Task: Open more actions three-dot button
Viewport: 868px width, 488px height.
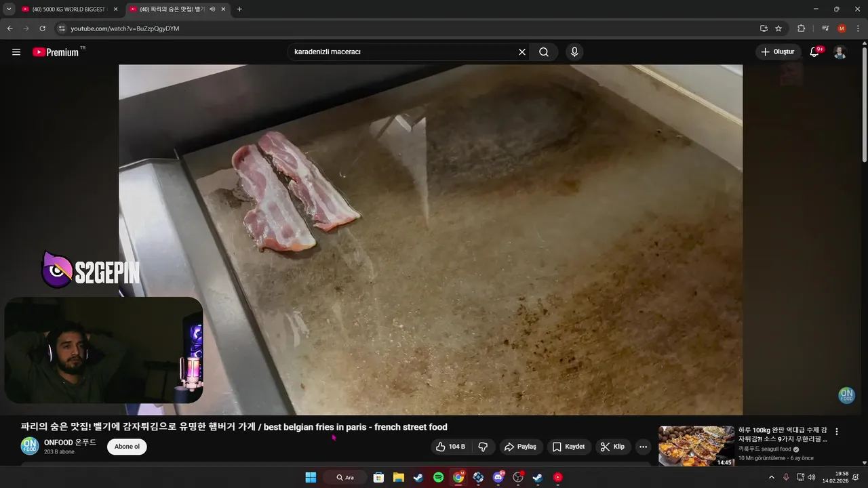Action: click(x=643, y=447)
